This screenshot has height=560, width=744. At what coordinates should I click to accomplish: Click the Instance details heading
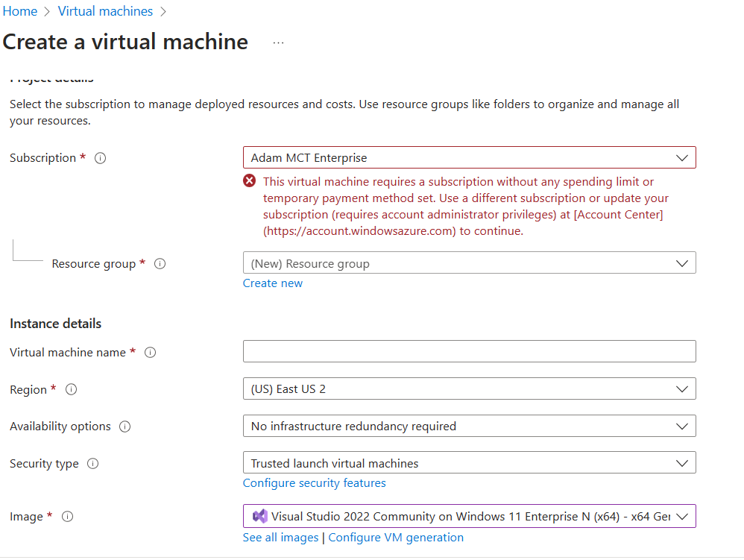point(55,324)
